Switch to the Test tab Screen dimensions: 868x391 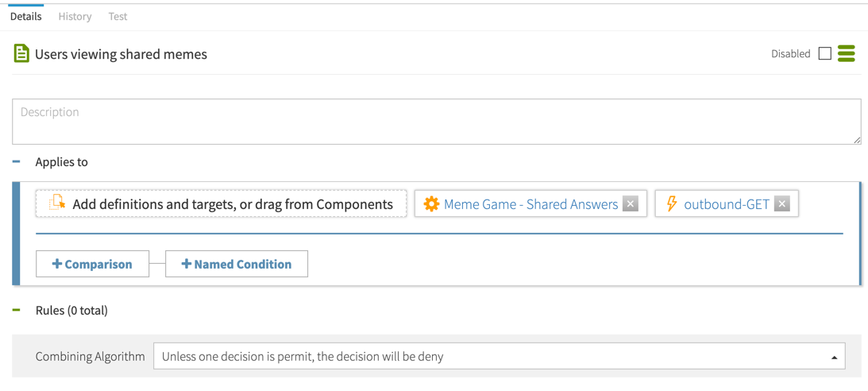click(x=118, y=16)
